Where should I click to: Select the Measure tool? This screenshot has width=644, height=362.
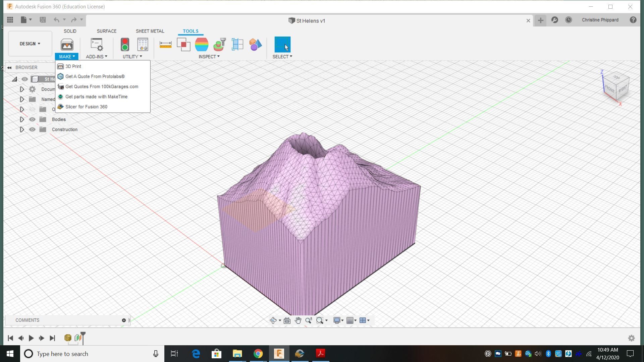tap(165, 44)
